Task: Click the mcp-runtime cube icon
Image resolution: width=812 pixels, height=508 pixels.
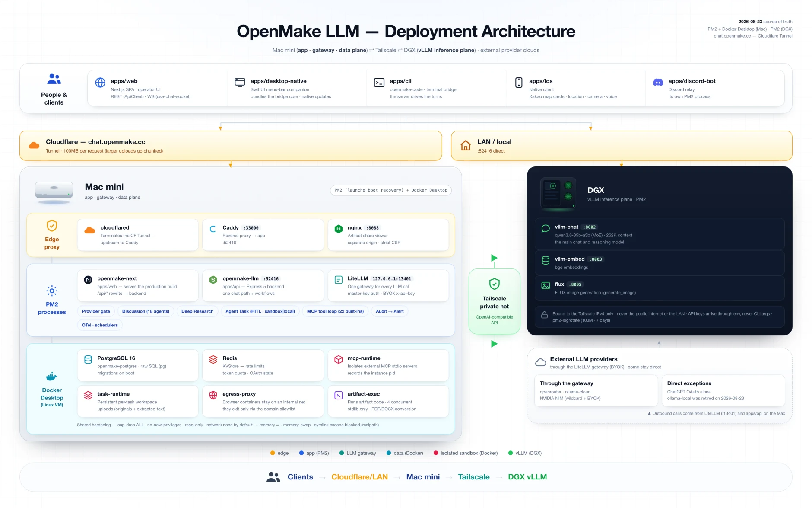Action: [339, 360]
